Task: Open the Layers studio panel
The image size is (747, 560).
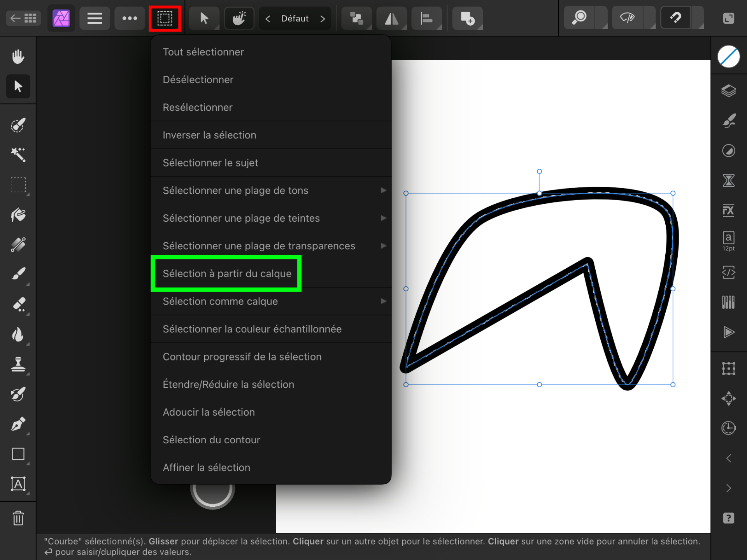Action: pyautogui.click(x=728, y=91)
